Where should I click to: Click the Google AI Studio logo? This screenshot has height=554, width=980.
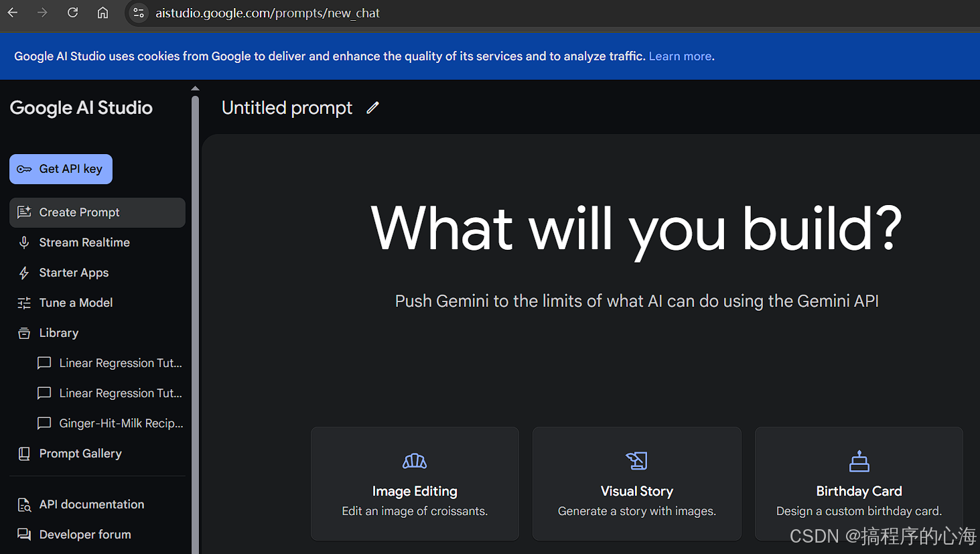(x=81, y=108)
